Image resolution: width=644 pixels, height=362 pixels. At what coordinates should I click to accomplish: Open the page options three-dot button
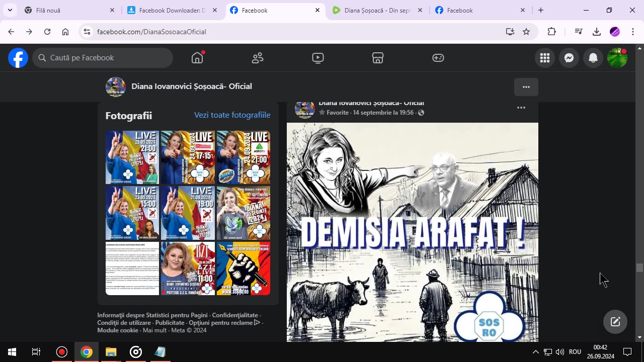click(x=526, y=87)
